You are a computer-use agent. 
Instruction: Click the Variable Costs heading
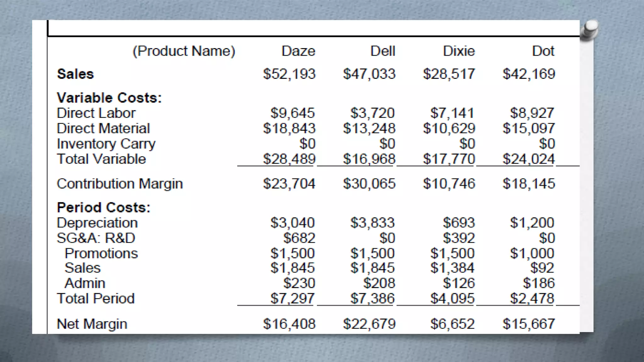tap(109, 98)
